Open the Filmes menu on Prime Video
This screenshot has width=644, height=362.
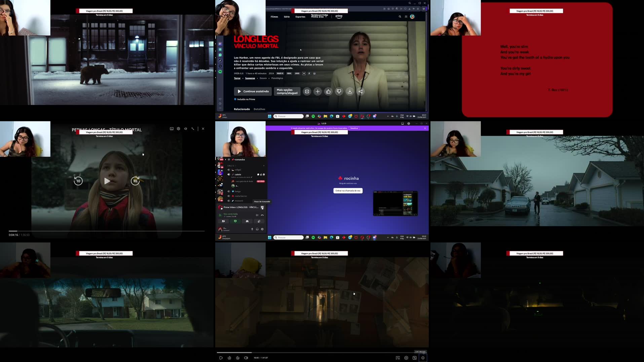pos(274,17)
